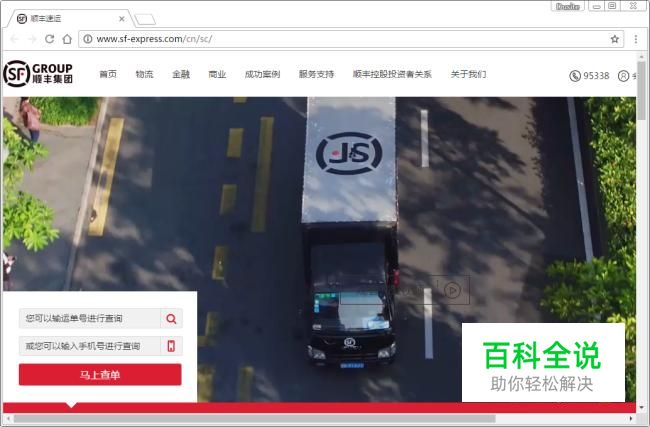This screenshot has height=427, width=650.
Task: Reload the page with refresh icon
Action: tap(49, 39)
